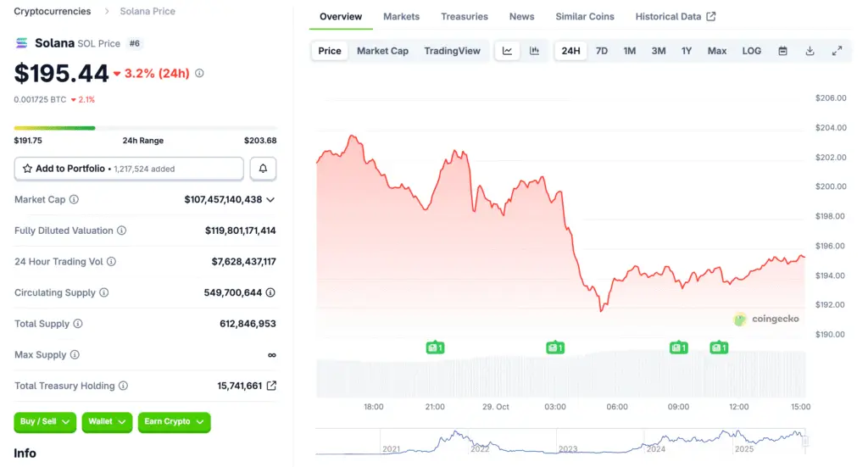This screenshot has width=868, height=467.
Task: Select the 7D time range
Action: click(602, 51)
